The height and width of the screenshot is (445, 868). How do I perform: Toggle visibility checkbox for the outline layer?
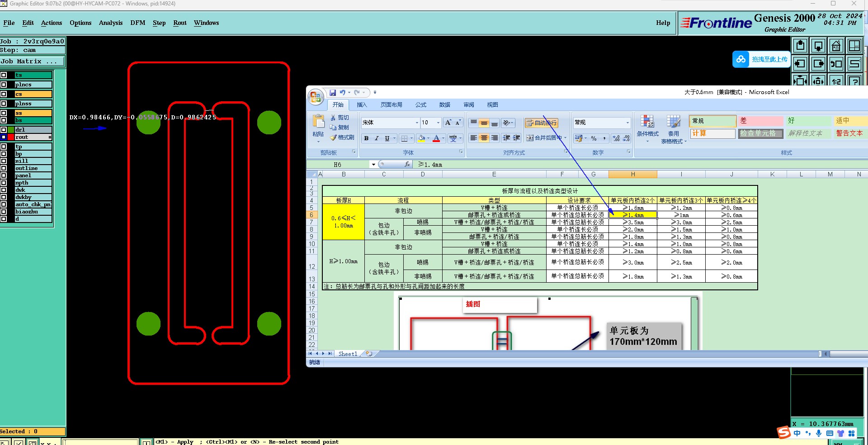coord(4,168)
